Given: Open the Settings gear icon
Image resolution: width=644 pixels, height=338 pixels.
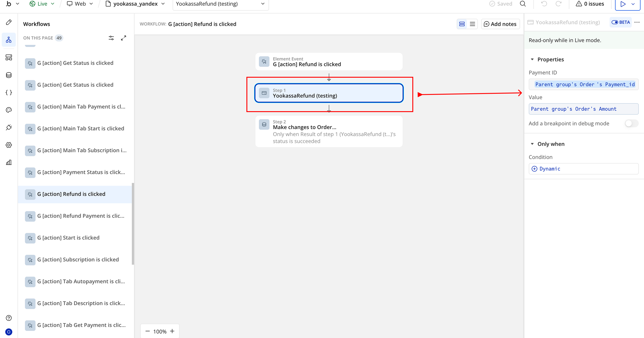Looking at the screenshot, I should pyautogui.click(x=9, y=145).
